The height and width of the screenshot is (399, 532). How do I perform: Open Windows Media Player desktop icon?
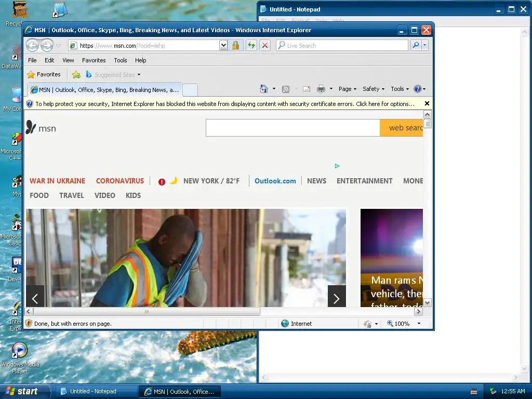[20, 357]
